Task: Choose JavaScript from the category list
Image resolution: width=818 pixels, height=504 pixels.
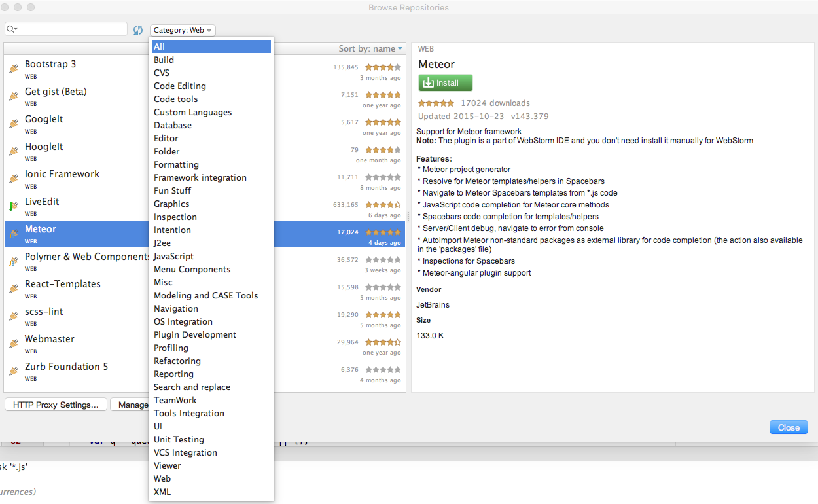Action: click(173, 256)
